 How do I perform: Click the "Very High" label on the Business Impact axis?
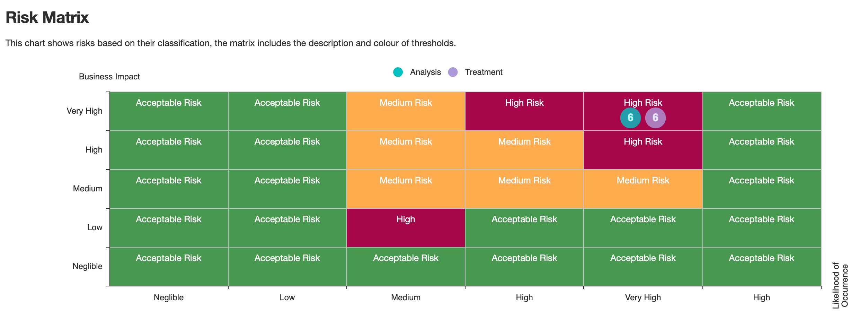pyautogui.click(x=85, y=111)
